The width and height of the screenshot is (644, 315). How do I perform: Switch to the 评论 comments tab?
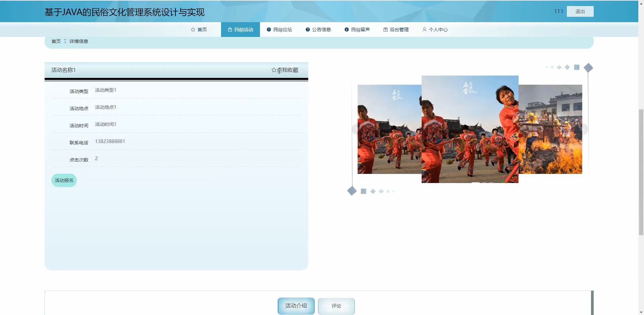(336, 306)
